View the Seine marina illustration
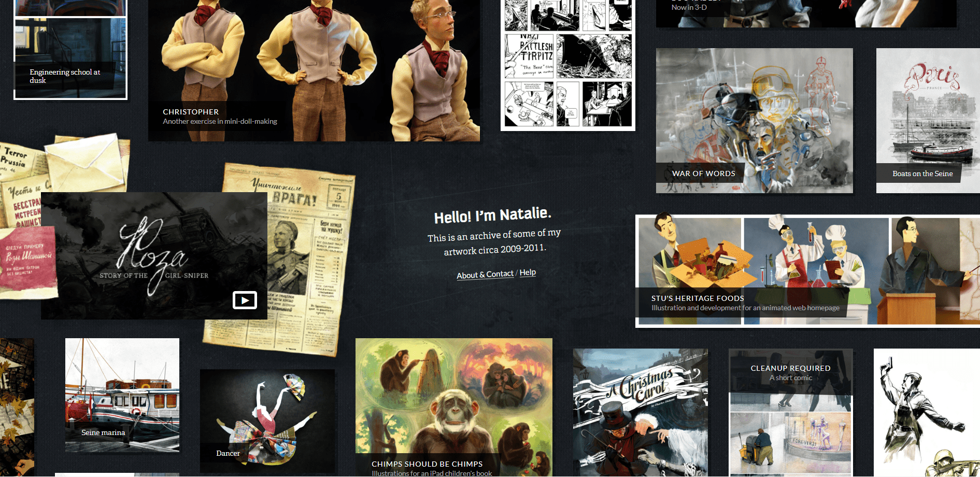 click(x=122, y=395)
